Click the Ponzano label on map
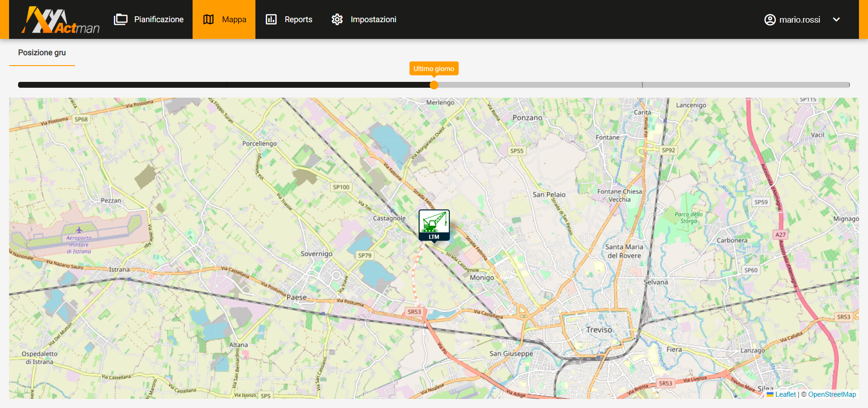Screen dimensions: 868x408 pos(527,118)
